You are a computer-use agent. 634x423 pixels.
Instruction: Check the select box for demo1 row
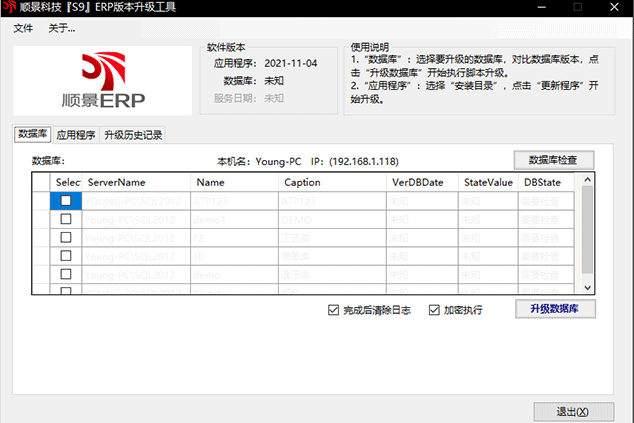pos(66,219)
